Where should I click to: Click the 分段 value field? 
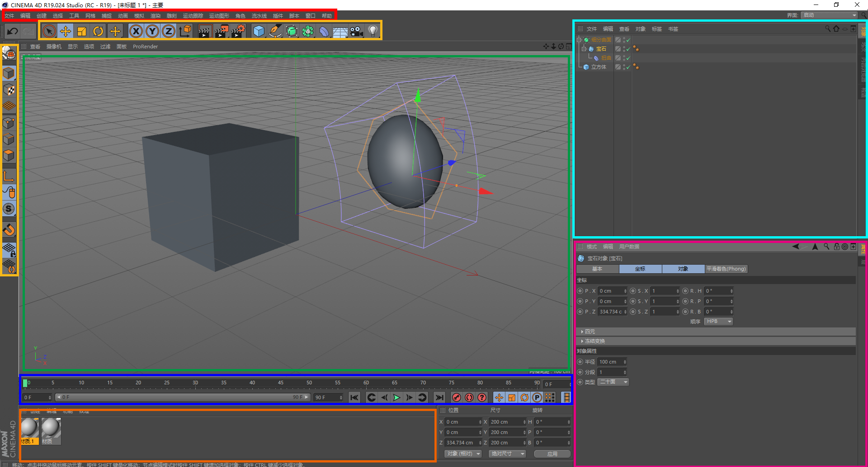tap(612, 372)
